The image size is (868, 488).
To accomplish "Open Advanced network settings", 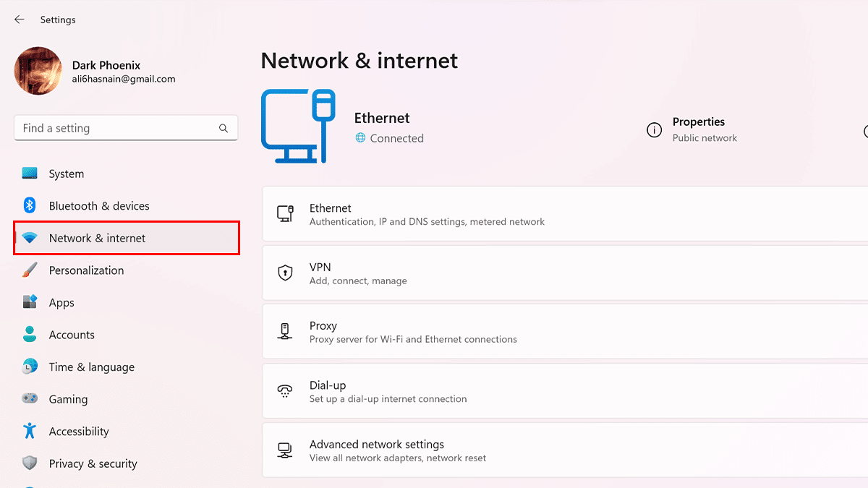I will 564,450.
